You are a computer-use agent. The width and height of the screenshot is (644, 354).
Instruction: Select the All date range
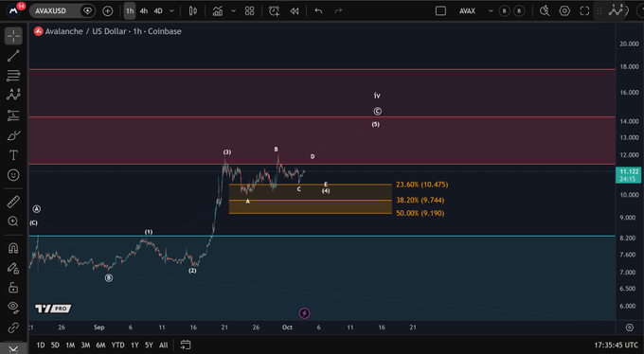click(x=164, y=345)
